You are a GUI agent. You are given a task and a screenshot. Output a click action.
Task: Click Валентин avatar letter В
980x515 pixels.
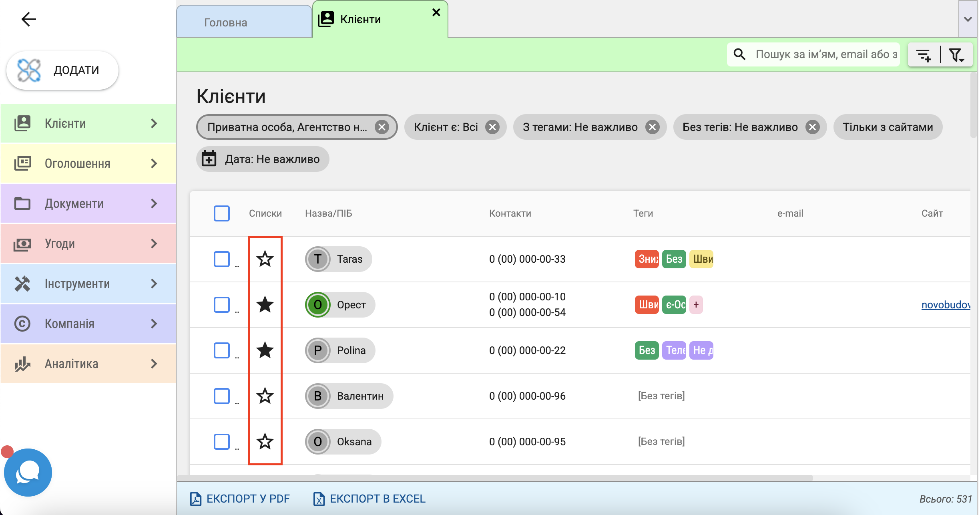(318, 396)
